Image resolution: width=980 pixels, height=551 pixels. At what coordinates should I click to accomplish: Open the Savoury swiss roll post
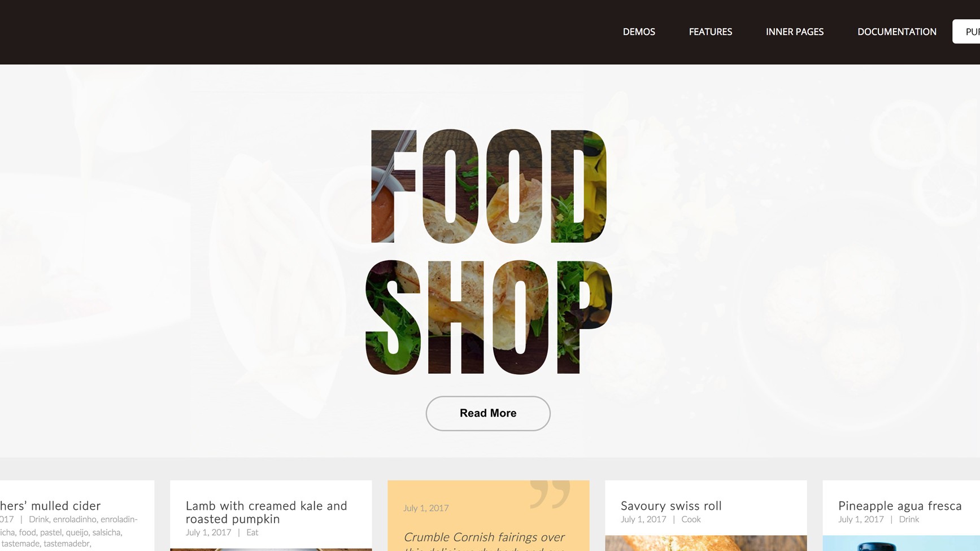point(671,506)
